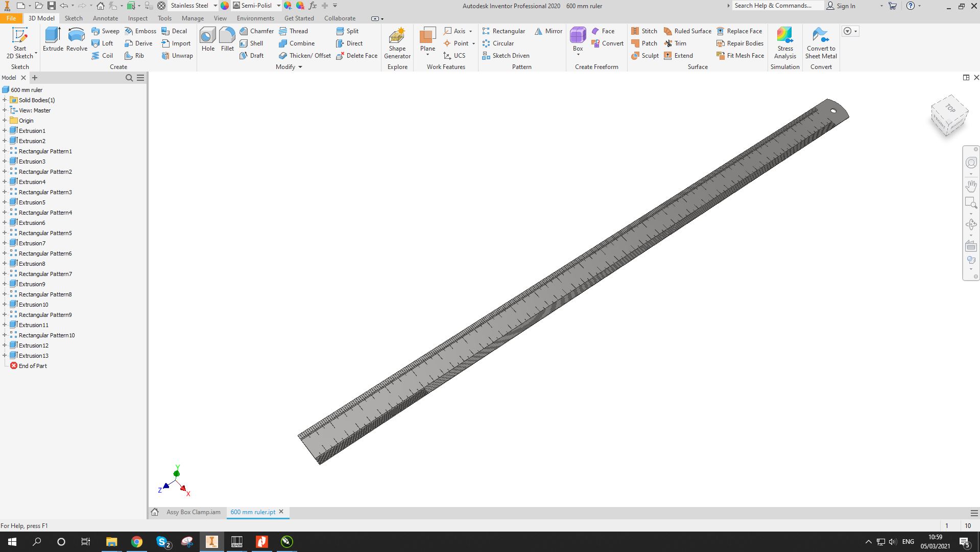Click the ViewCube TOP face

[950, 108]
